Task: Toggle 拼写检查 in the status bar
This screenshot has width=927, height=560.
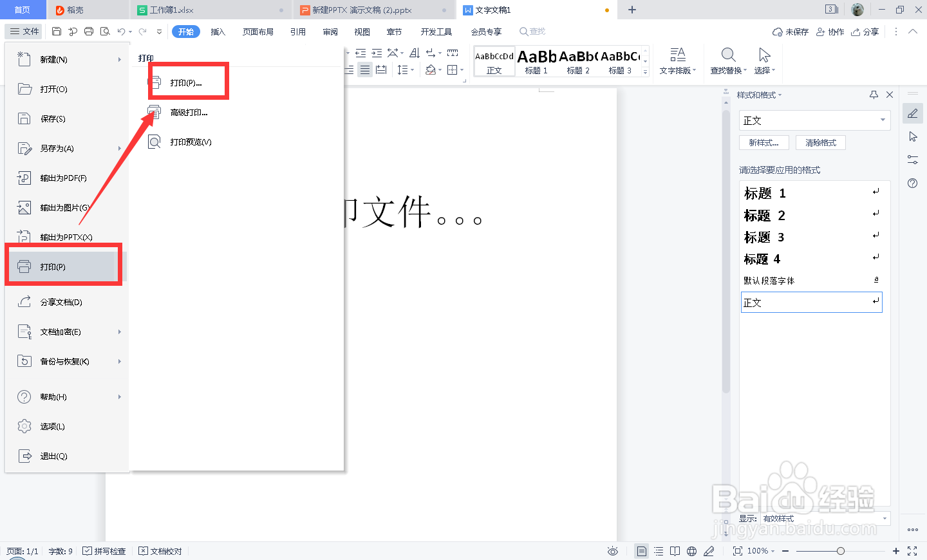Action: tap(104, 551)
